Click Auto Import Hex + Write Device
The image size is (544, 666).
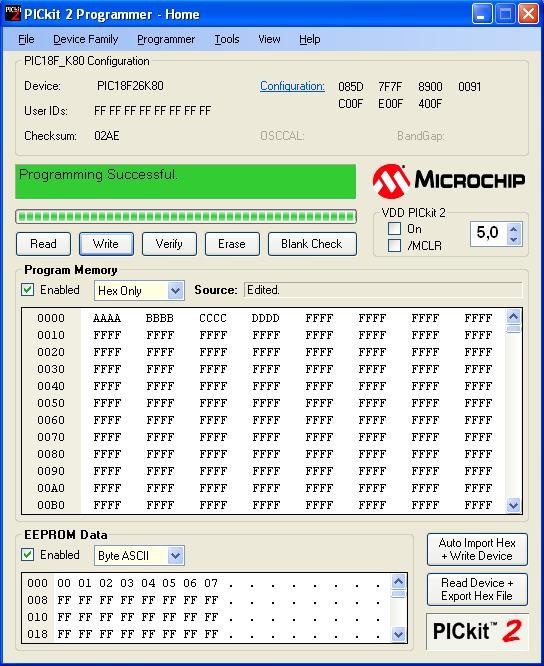tap(477, 550)
